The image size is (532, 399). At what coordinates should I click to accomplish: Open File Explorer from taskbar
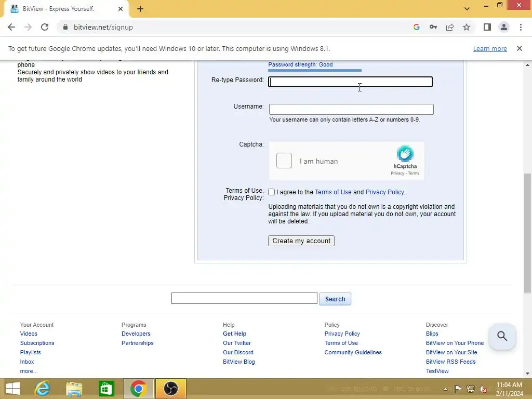point(74,389)
